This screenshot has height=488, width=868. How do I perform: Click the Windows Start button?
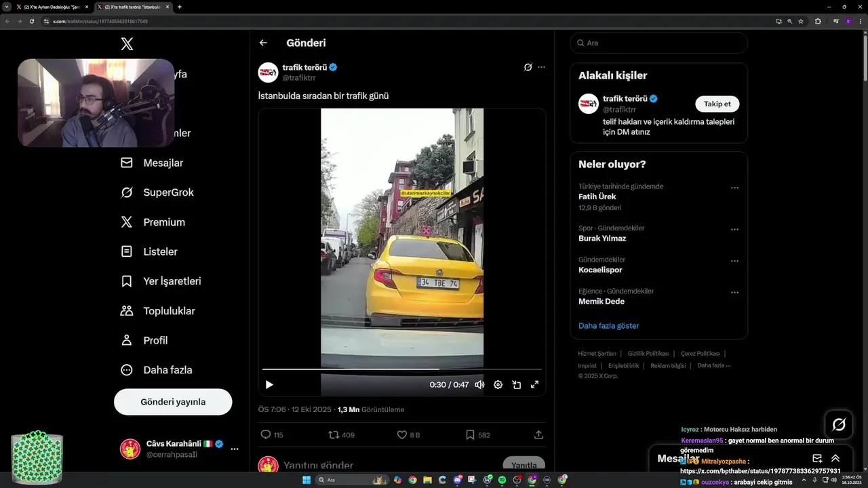pyautogui.click(x=307, y=480)
